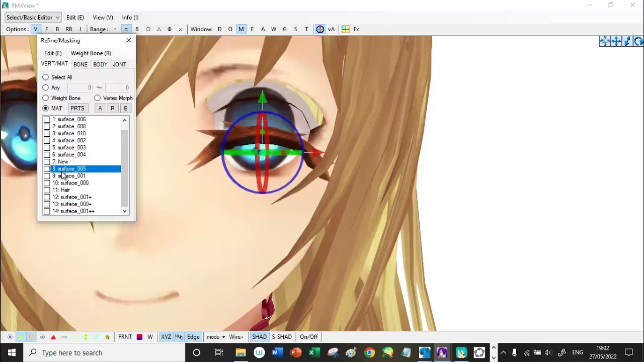Check the box for 11: Hair

(x=47, y=190)
